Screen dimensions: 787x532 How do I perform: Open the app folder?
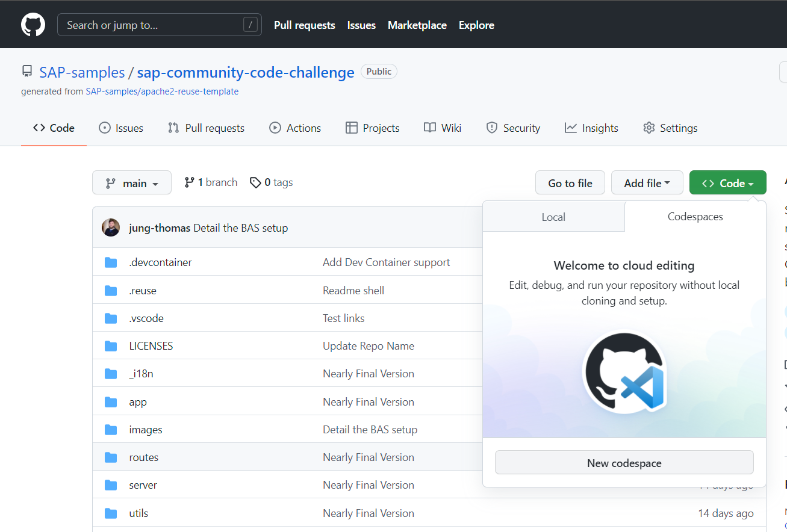point(138,402)
